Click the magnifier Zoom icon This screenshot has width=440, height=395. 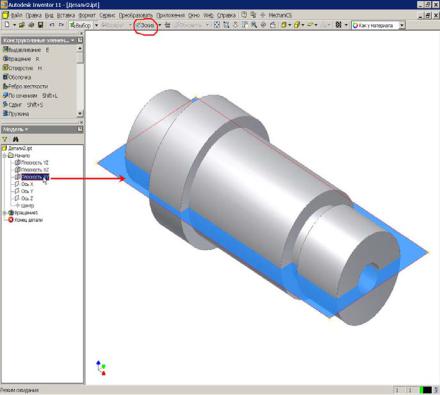click(x=254, y=25)
